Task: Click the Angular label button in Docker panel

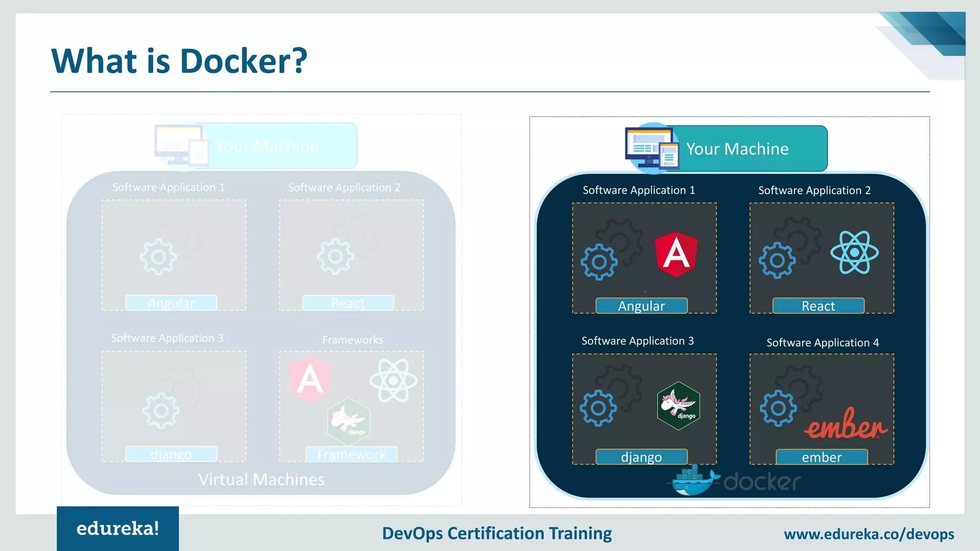Action: [641, 306]
